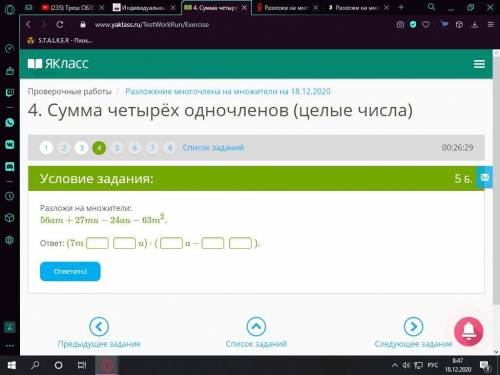This screenshot has width=500, height=375.
Task: Click the РУС language indicator
Action: tap(433, 365)
